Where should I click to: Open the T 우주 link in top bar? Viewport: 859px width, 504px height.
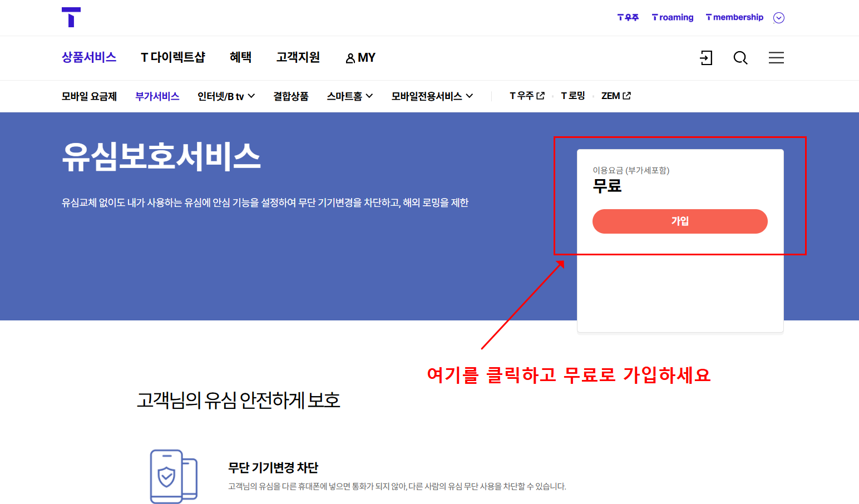628,17
